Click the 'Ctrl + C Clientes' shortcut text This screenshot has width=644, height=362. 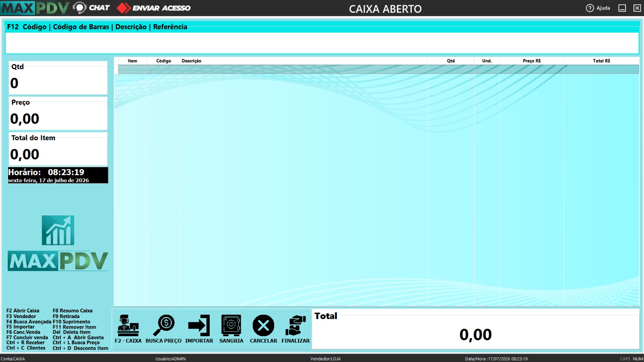(x=26, y=348)
